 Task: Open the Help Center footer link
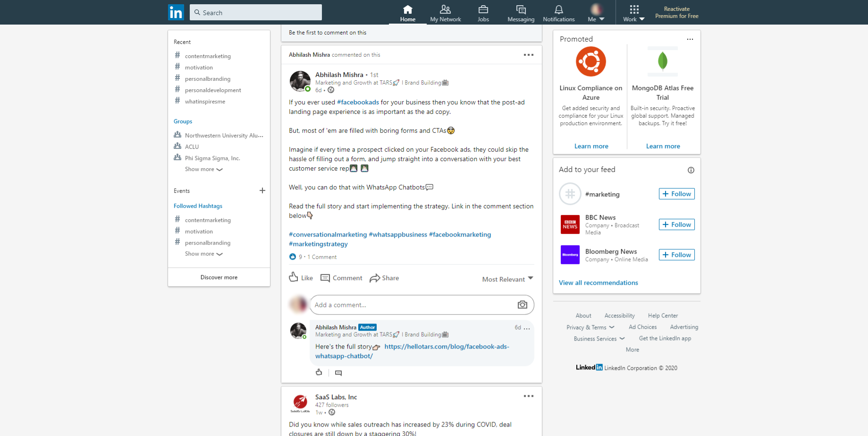pos(663,316)
